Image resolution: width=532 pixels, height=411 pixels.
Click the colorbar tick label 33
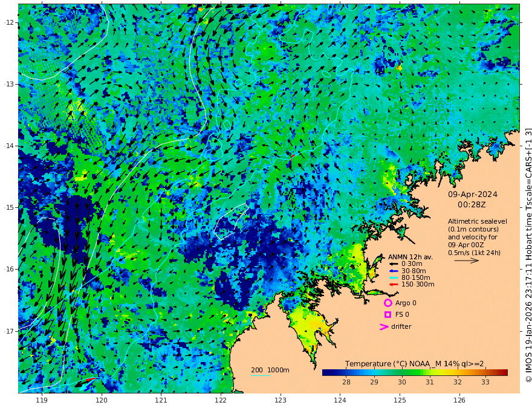pyautogui.click(x=485, y=382)
